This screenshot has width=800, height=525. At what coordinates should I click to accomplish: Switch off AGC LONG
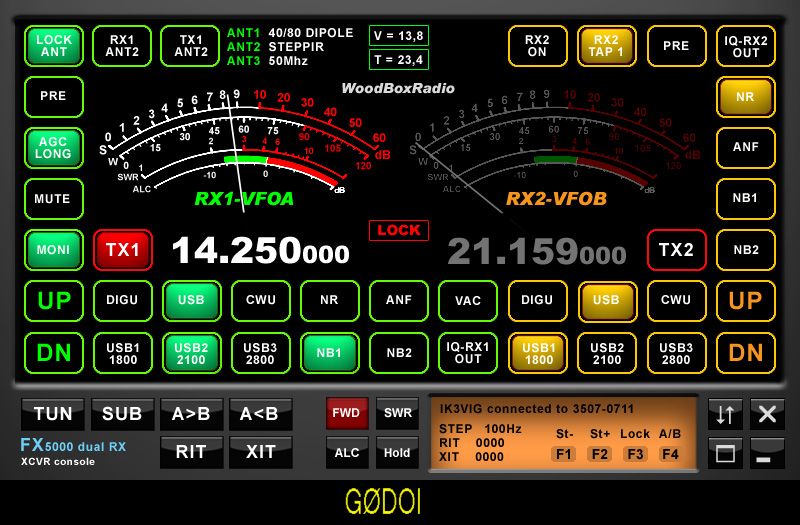(x=53, y=148)
